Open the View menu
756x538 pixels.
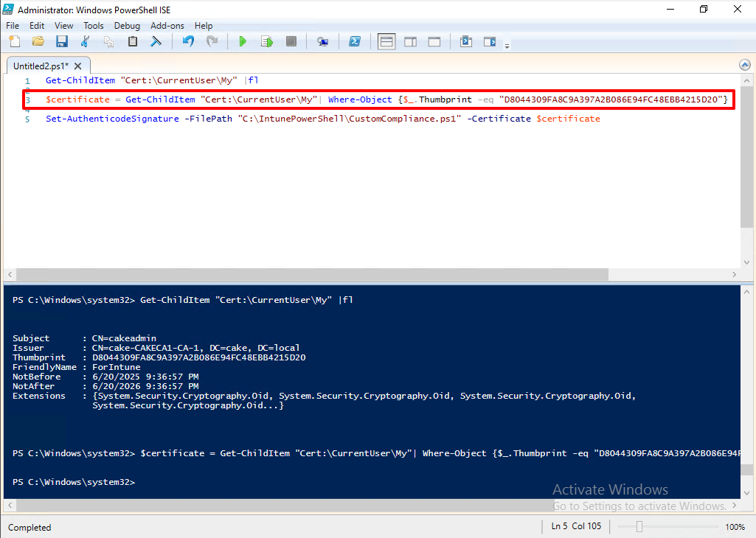[x=63, y=26]
